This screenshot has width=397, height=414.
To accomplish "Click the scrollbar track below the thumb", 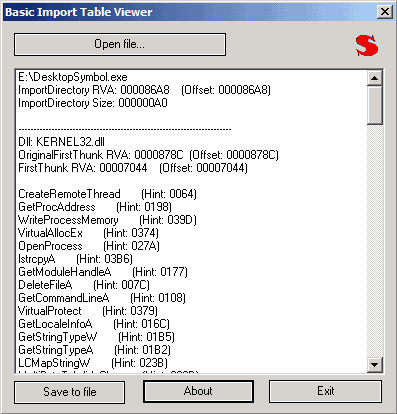I will (375, 241).
